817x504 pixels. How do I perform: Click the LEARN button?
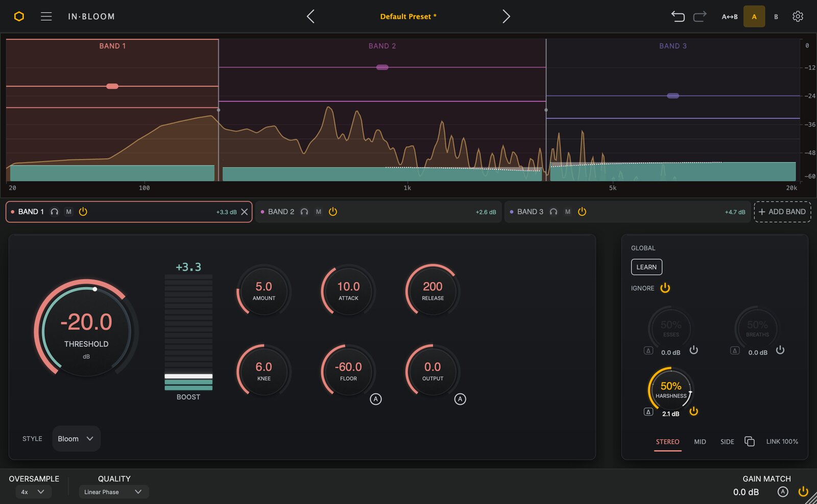tap(646, 267)
